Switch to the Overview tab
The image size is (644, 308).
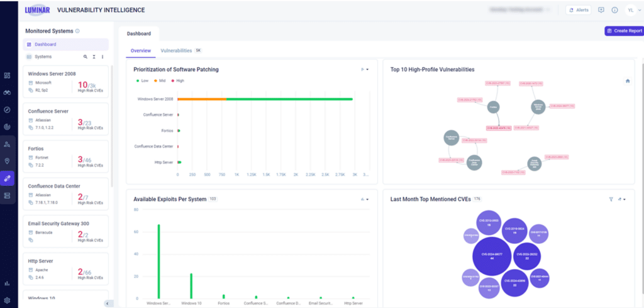tap(140, 50)
